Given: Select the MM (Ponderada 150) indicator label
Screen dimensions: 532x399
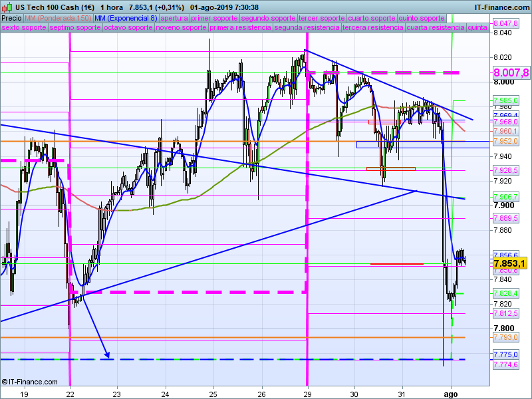Looking at the screenshot, I should [58, 19].
